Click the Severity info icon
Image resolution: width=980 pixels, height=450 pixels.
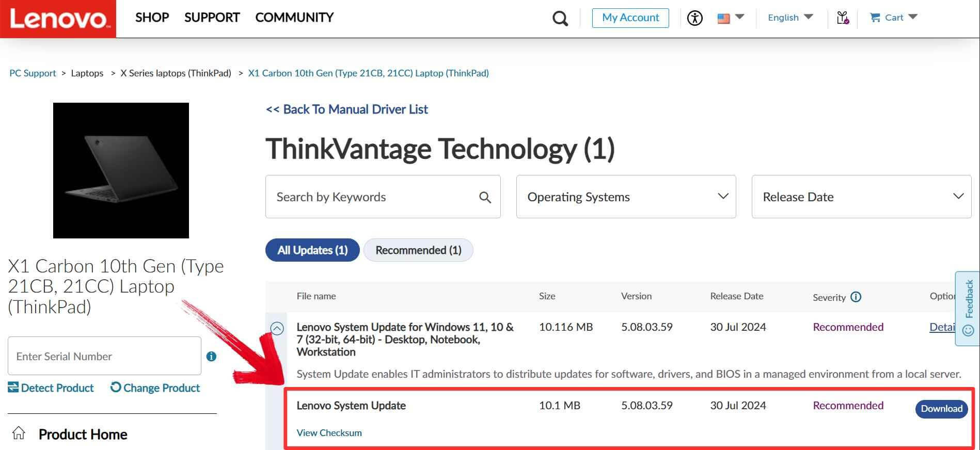(856, 297)
